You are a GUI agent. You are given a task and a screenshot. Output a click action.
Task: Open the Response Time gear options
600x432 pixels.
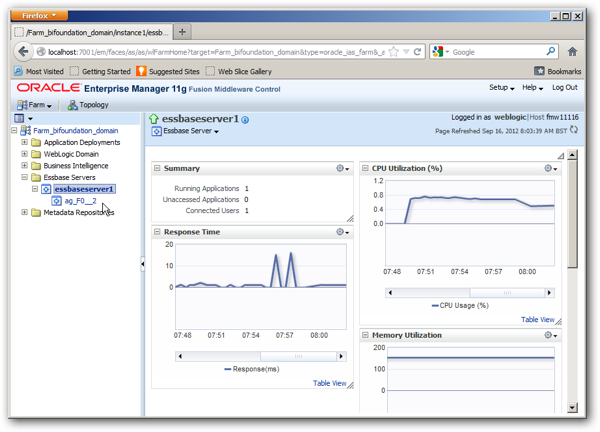[x=342, y=231]
